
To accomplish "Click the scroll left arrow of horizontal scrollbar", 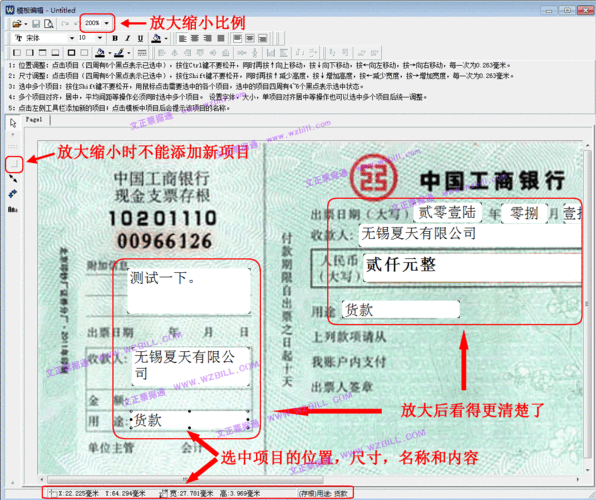I will coord(42,479).
